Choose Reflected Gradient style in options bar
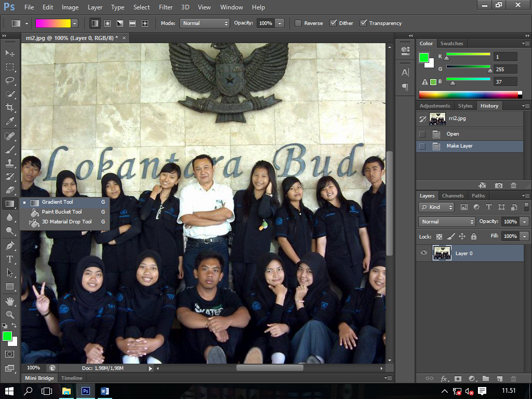Screen dimensions: 532x399 (x=132, y=23)
